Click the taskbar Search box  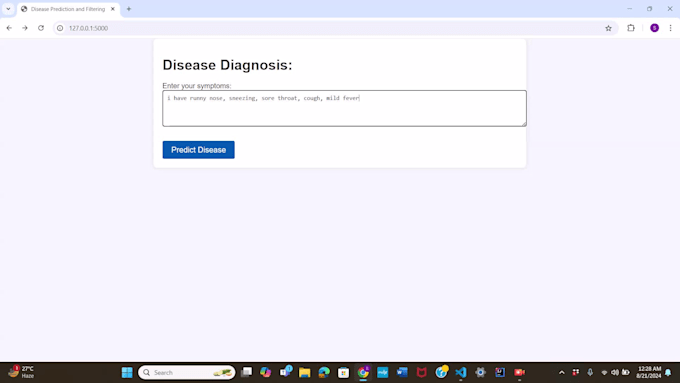[x=187, y=372]
